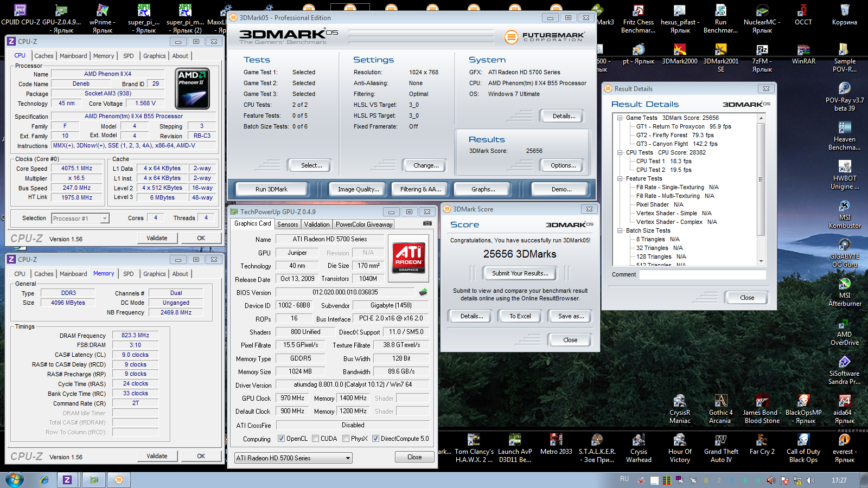Image resolution: width=868 pixels, height=488 pixels.
Task: Launch GIGABYTE OC Guru icon
Action: 844,253
